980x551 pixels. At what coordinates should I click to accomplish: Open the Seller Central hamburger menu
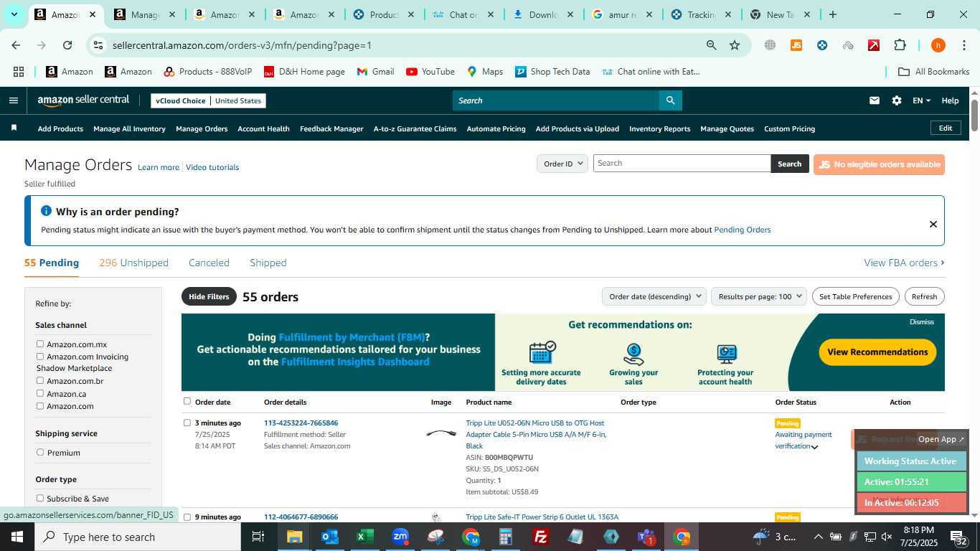point(13,100)
